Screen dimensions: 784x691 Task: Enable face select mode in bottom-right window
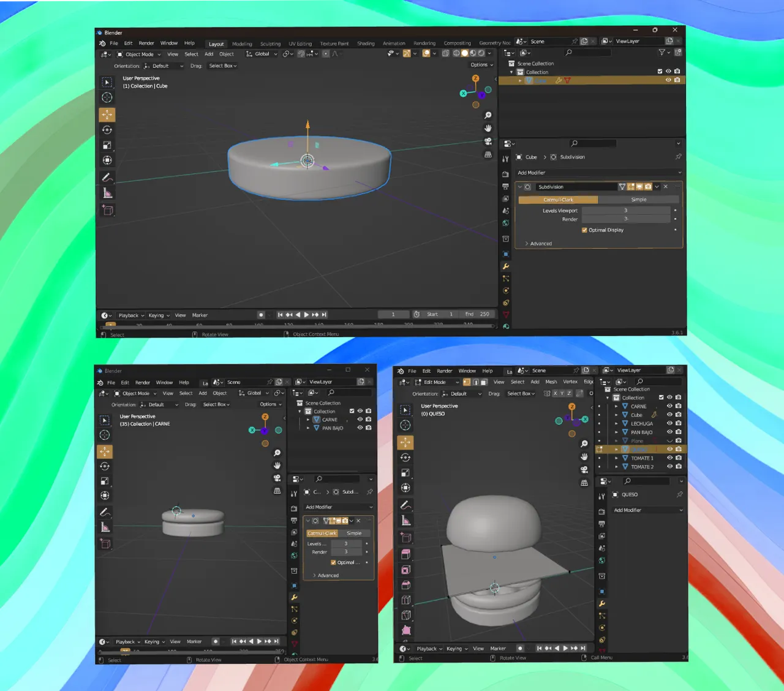[x=483, y=382]
